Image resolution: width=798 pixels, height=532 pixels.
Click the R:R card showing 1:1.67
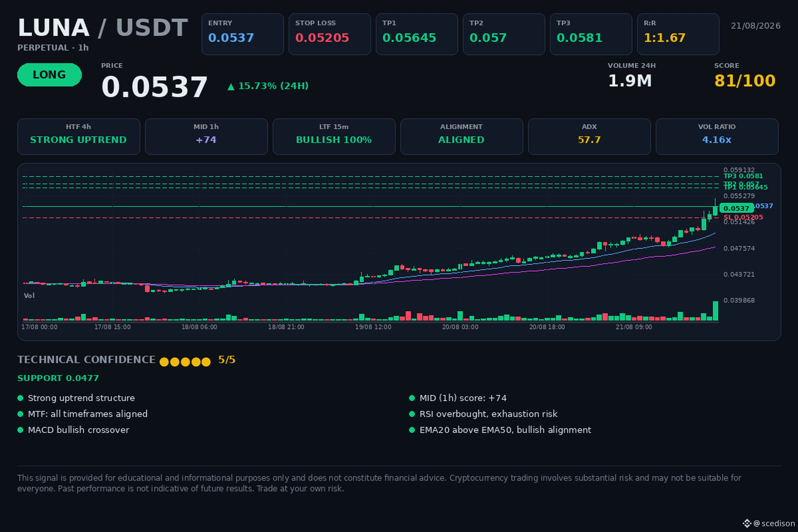(x=678, y=34)
